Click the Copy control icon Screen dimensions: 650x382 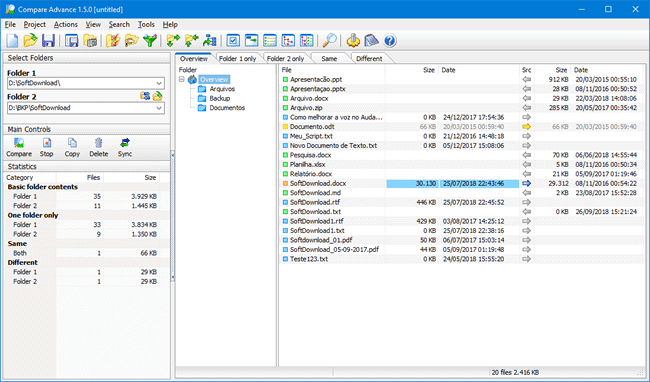point(72,148)
